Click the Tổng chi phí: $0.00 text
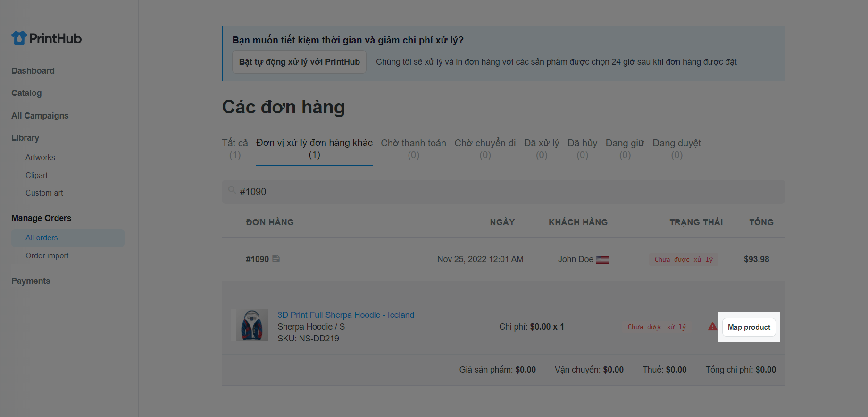The height and width of the screenshot is (417, 868). [x=741, y=370]
